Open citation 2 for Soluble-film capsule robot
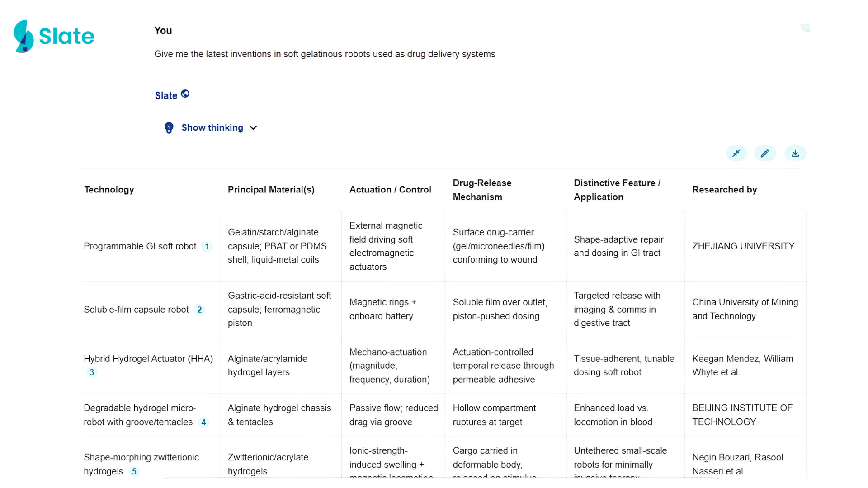This screenshot has width=868, height=488. tap(199, 310)
